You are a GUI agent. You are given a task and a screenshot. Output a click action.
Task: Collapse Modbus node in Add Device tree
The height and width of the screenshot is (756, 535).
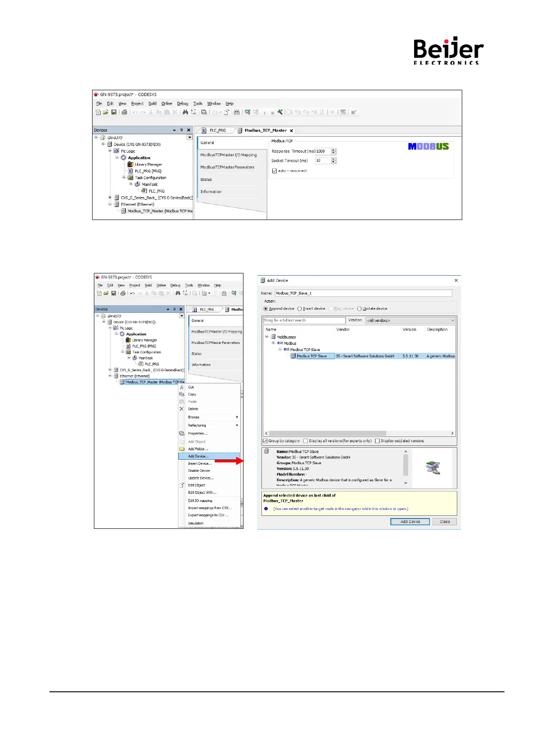pyautogui.click(x=274, y=343)
